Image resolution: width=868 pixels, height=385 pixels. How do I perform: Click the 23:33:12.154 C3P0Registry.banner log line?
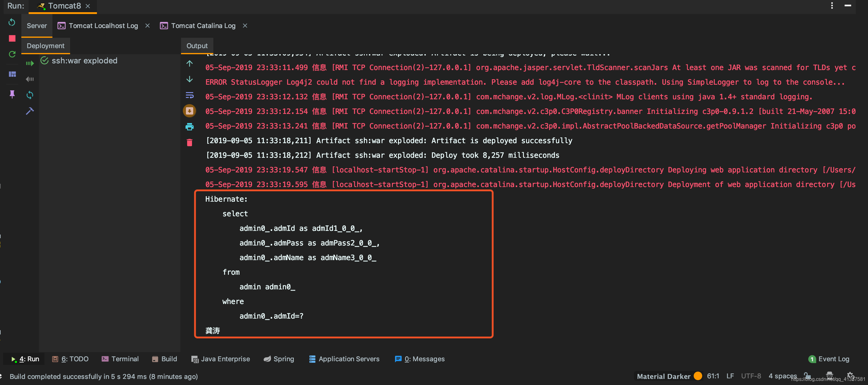click(x=530, y=111)
